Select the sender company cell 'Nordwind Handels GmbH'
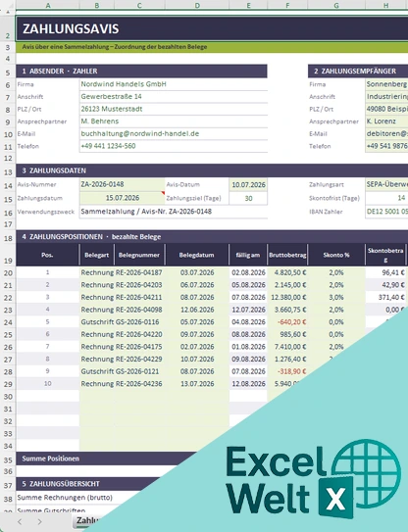Screen dimensions: 408x532 [x=174, y=84]
